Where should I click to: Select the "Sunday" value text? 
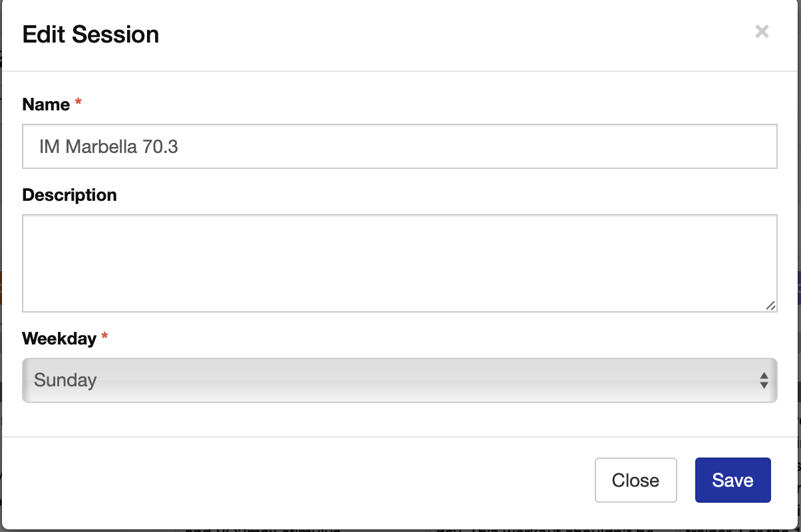(65, 380)
